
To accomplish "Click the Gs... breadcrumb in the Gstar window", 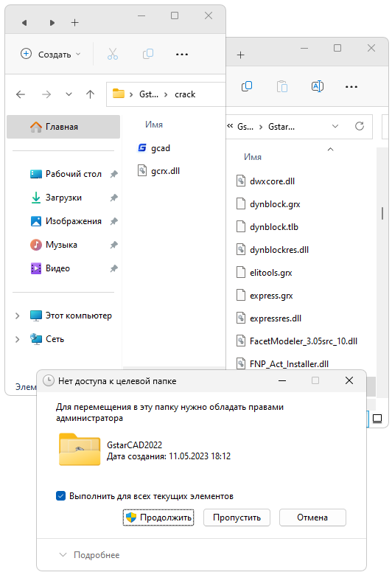I will 245,127.
